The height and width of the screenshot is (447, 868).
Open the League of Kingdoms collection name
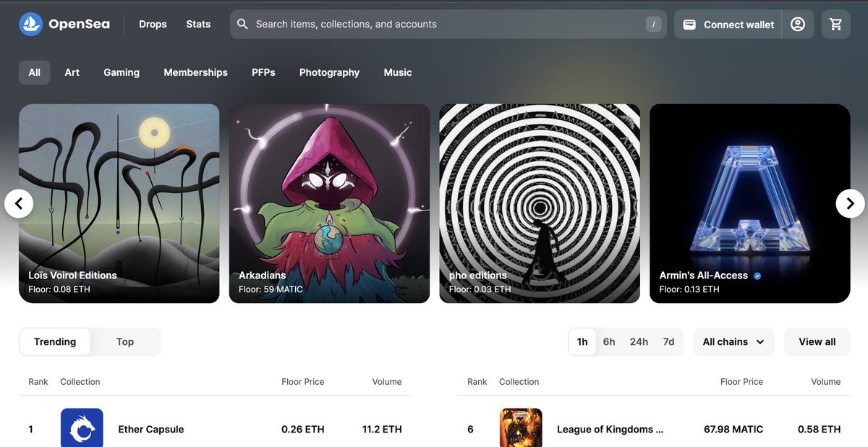610,430
